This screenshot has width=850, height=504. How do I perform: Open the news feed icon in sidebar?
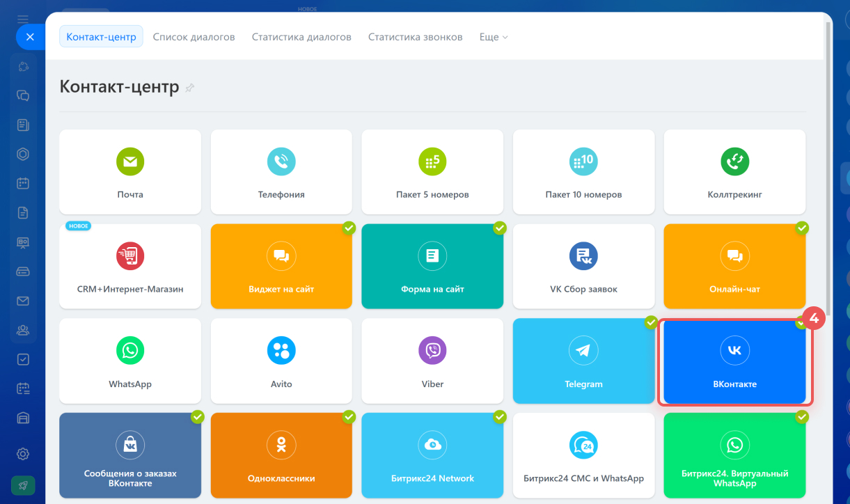coord(23,125)
